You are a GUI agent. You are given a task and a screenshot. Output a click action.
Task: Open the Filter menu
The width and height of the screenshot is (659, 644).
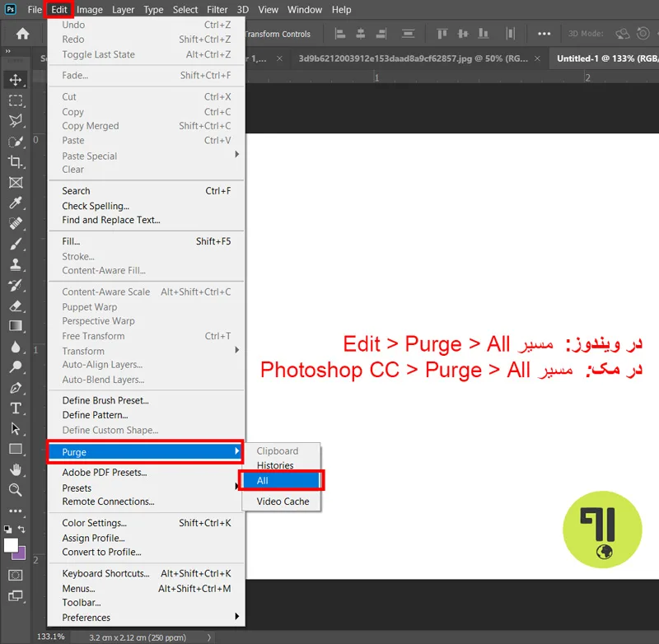pyautogui.click(x=217, y=9)
